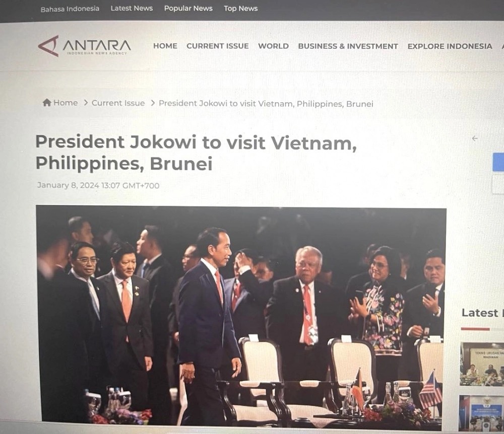Go to the HOME menu item
Image resolution: width=504 pixels, height=434 pixels.
click(165, 46)
